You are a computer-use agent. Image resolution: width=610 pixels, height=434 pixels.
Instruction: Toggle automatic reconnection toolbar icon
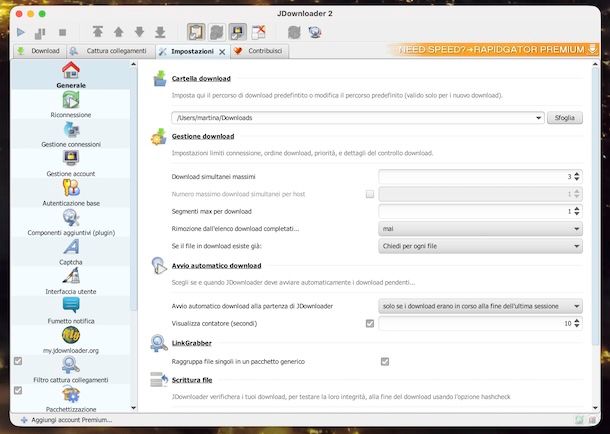pos(217,32)
